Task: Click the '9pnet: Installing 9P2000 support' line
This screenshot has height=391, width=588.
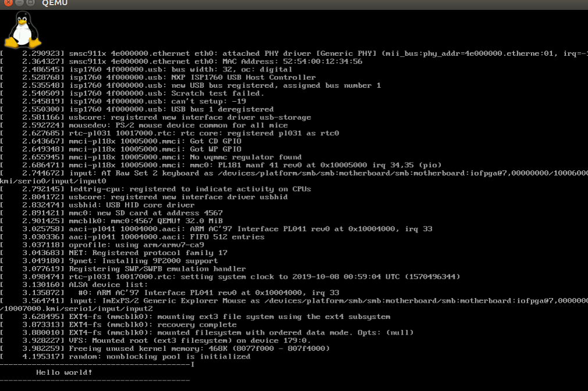Action: [109, 261]
